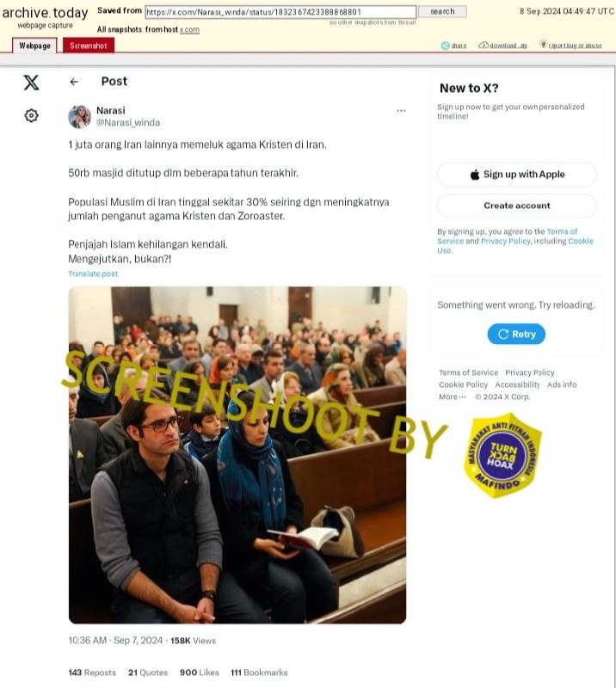Open the Privacy Policy footer link
Image resolution: width=616 pixels, height=688 pixels.
coord(529,372)
